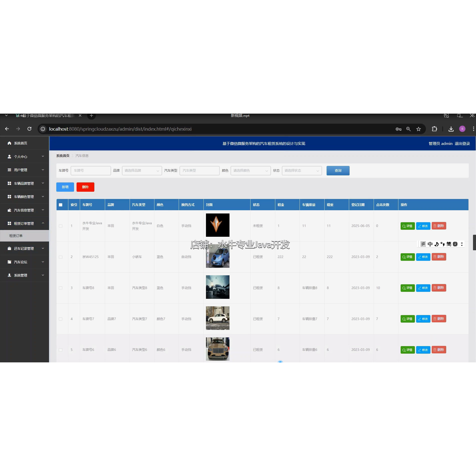Expand the 个人中心 menu chevron
The image size is (476, 476).
pos(43,156)
